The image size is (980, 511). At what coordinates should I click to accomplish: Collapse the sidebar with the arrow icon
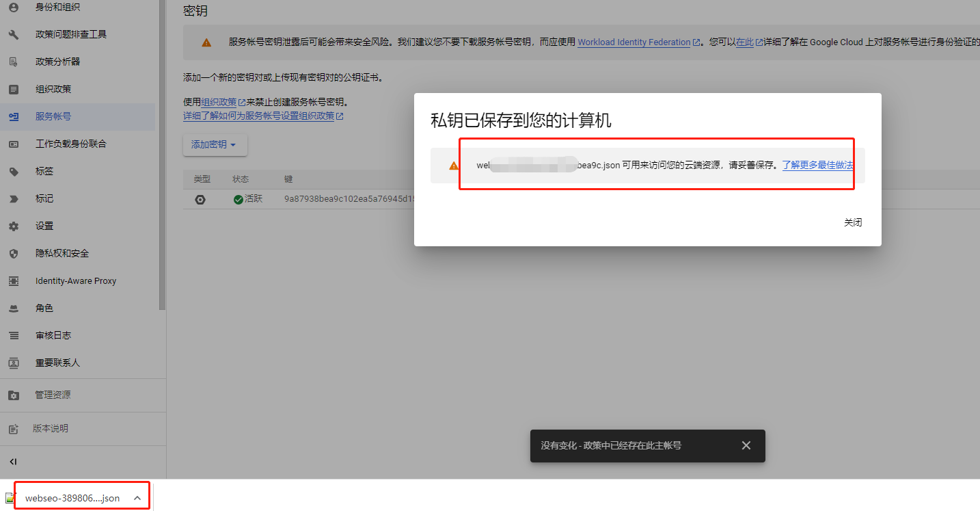[x=13, y=462]
